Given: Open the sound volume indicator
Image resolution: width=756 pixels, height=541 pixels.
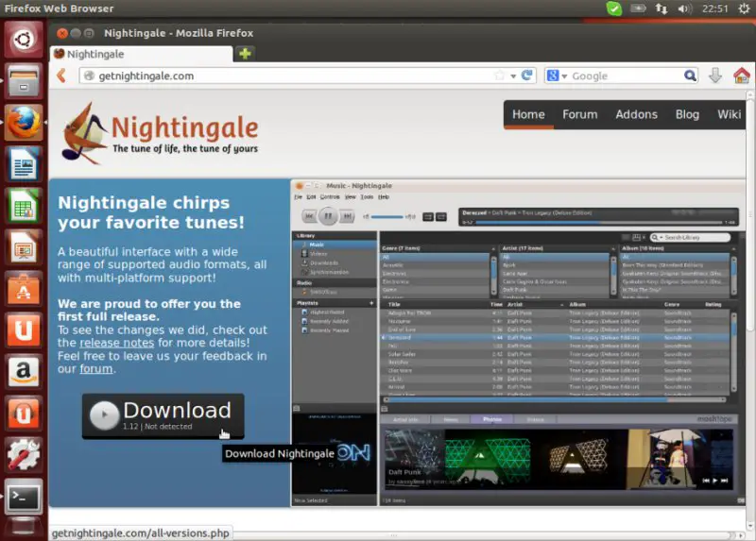Looking at the screenshot, I should pyautogui.click(x=684, y=8).
